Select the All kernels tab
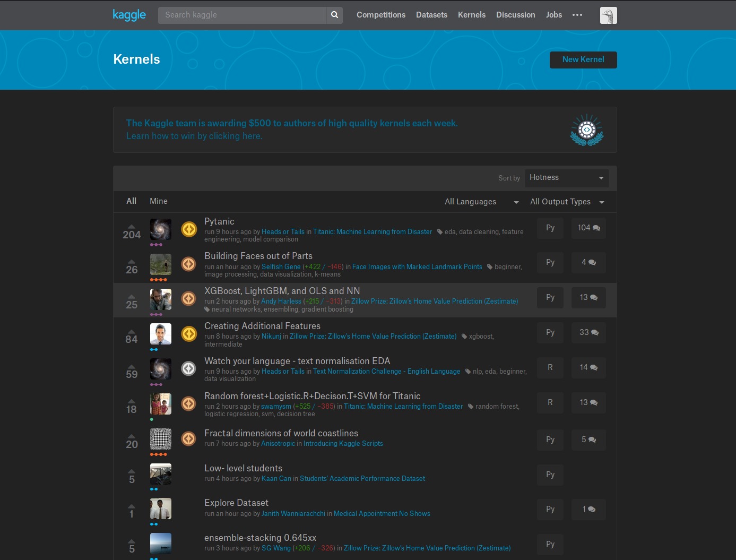This screenshot has height=560, width=736. pos(131,201)
